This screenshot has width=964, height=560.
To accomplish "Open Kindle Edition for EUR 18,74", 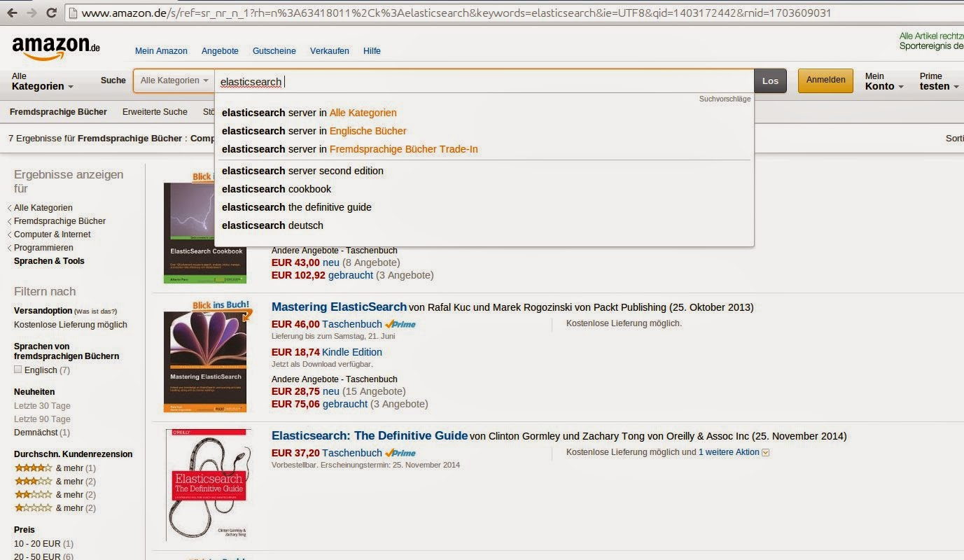I will [x=352, y=352].
